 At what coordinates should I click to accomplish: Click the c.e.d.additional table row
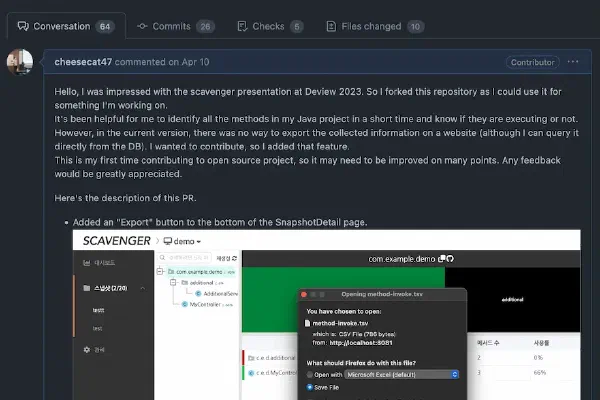271,358
